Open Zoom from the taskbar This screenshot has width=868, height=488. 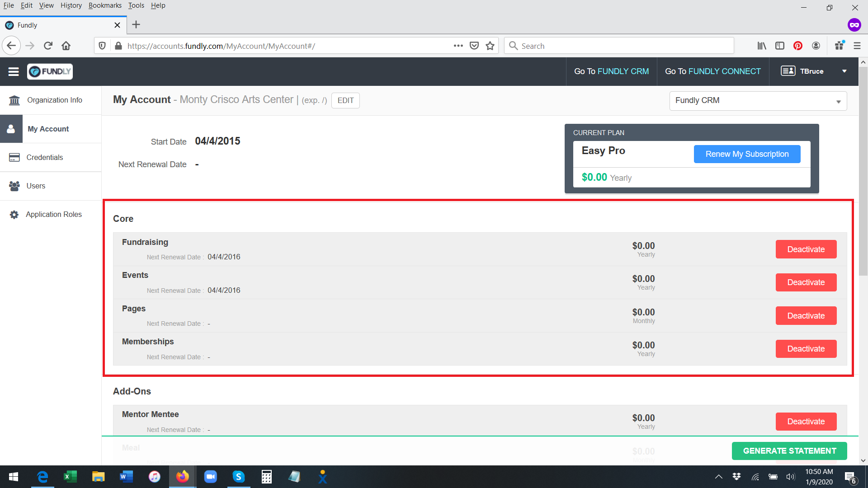tap(211, 477)
